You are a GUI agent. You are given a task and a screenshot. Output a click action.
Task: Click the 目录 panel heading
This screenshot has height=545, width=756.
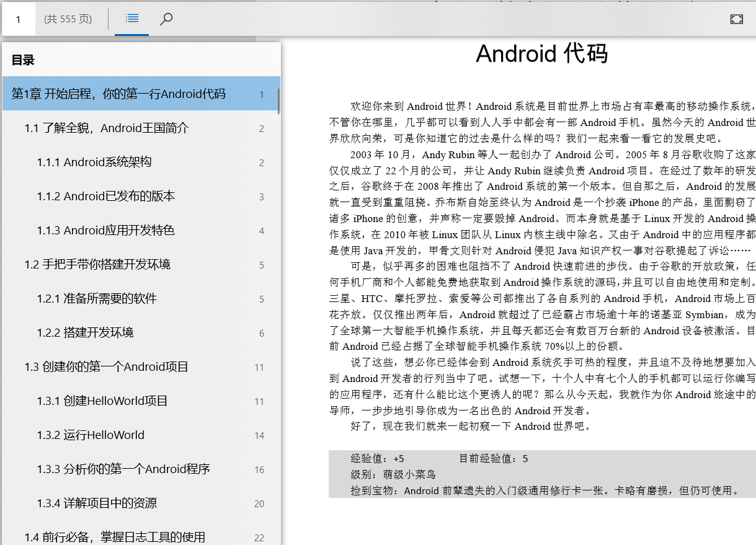(23, 60)
